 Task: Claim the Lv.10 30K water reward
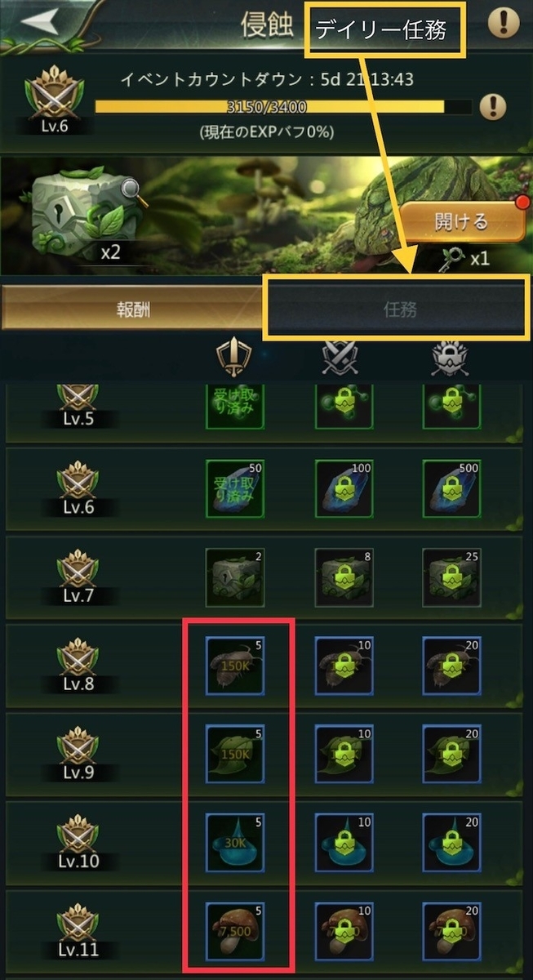click(235, 843)
